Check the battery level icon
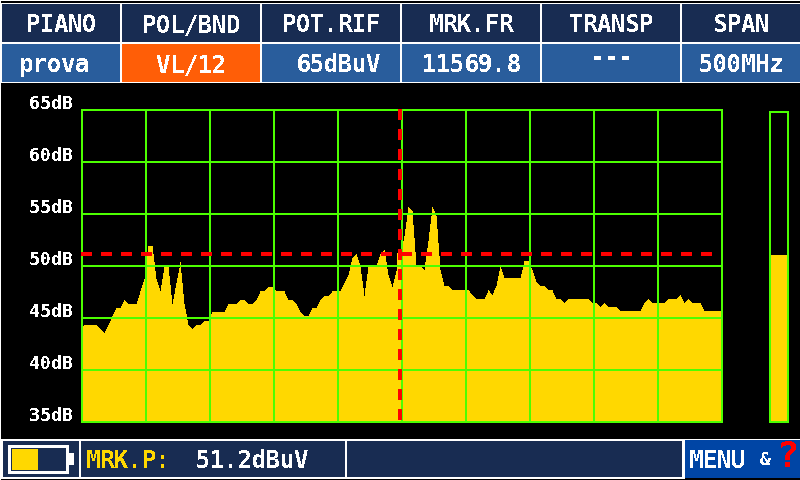Screen dimensions: 800x480 40,459
